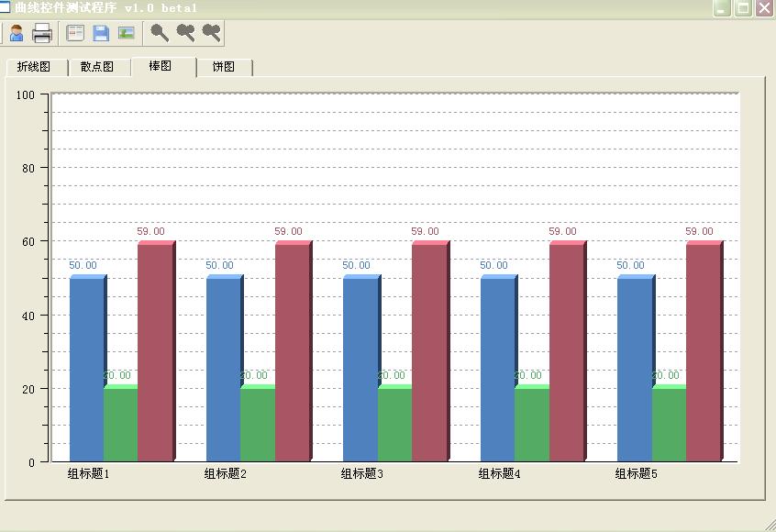Click the red bar of 组标题1
The image size is (776, 532).
tap(155, 353)
